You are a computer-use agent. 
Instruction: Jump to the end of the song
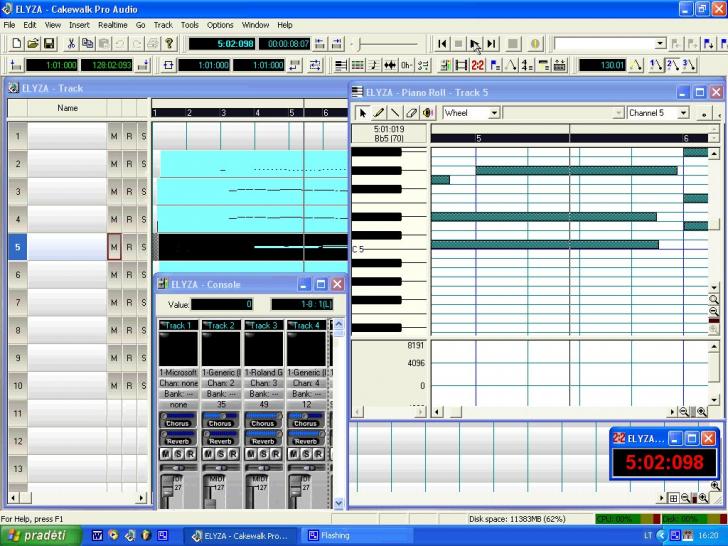pos(492,44)
